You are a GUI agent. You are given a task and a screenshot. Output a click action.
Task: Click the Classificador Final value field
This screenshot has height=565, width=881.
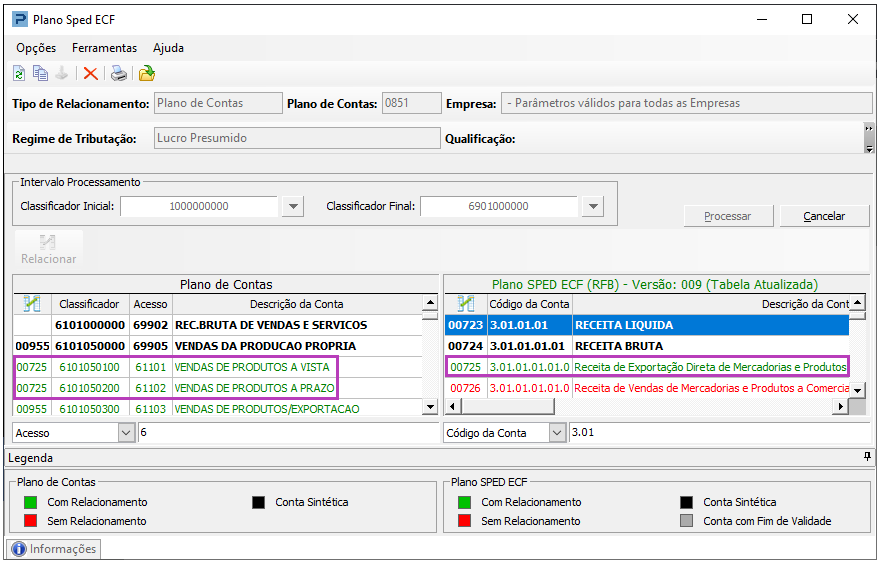499,206
